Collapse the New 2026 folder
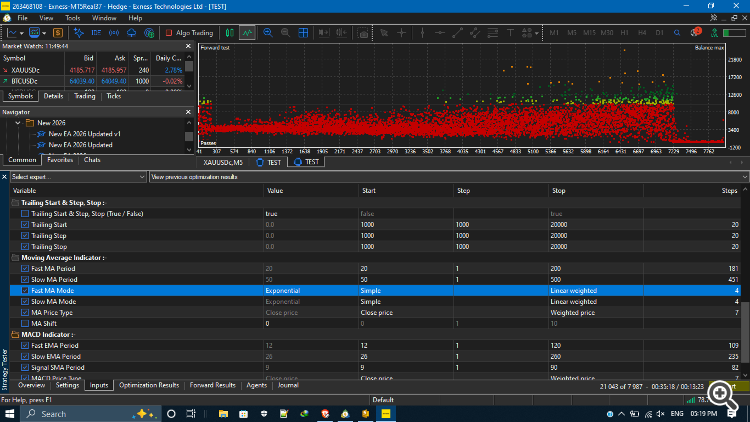Screen dimensions: 750x422 coord(18,123)
